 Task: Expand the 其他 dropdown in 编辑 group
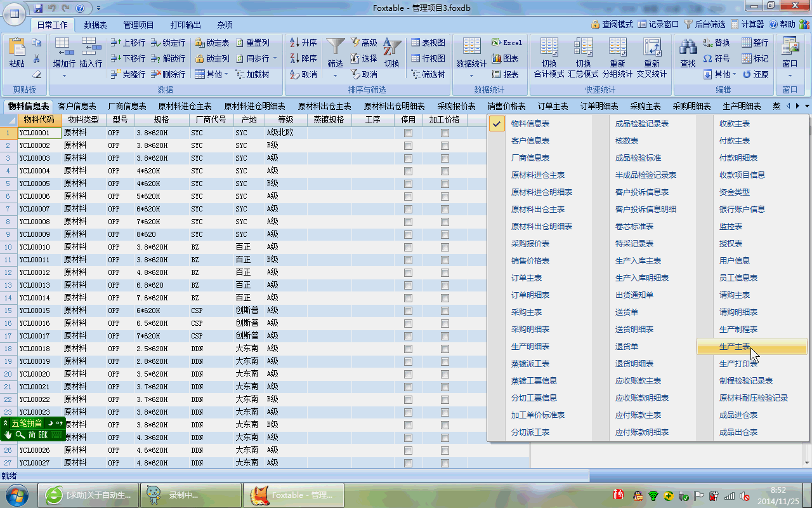click(x=735, y=74)
